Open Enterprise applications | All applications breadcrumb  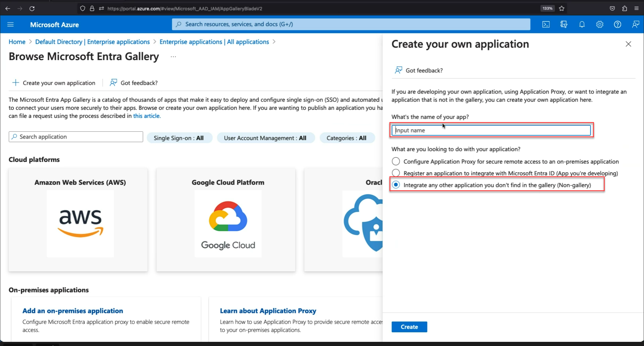pos(214,42)
